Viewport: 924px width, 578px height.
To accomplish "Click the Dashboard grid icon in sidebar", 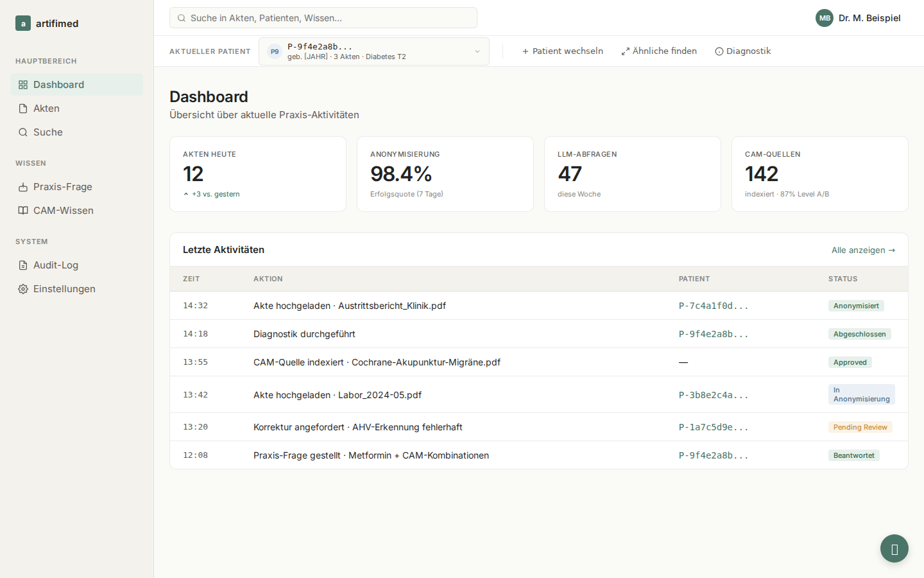I will pos(23,85).
